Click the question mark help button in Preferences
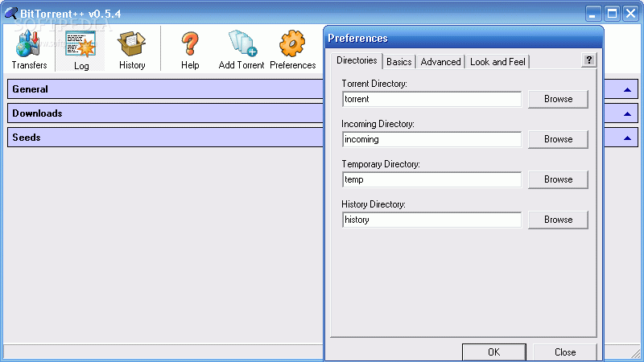644x362 pixels. click(x=589, y=60)
